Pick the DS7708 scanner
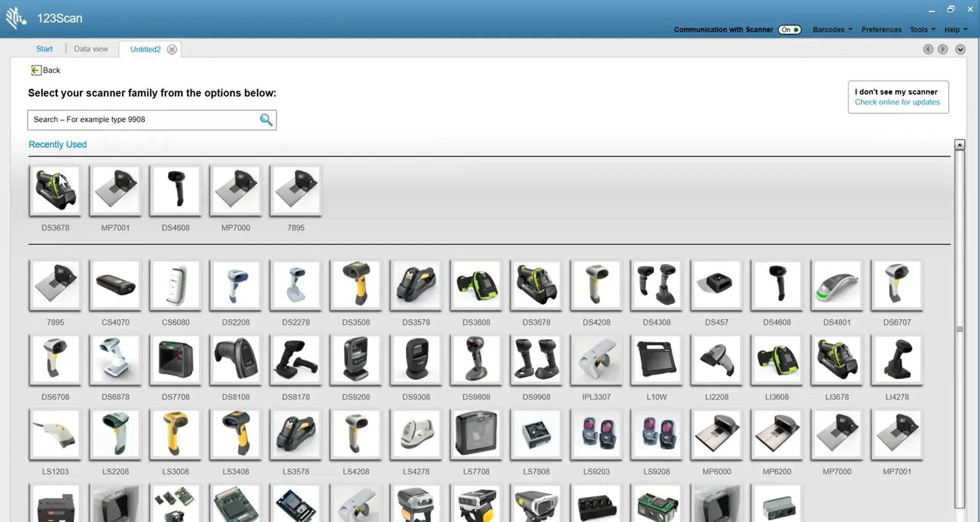 tap(176, 360)
